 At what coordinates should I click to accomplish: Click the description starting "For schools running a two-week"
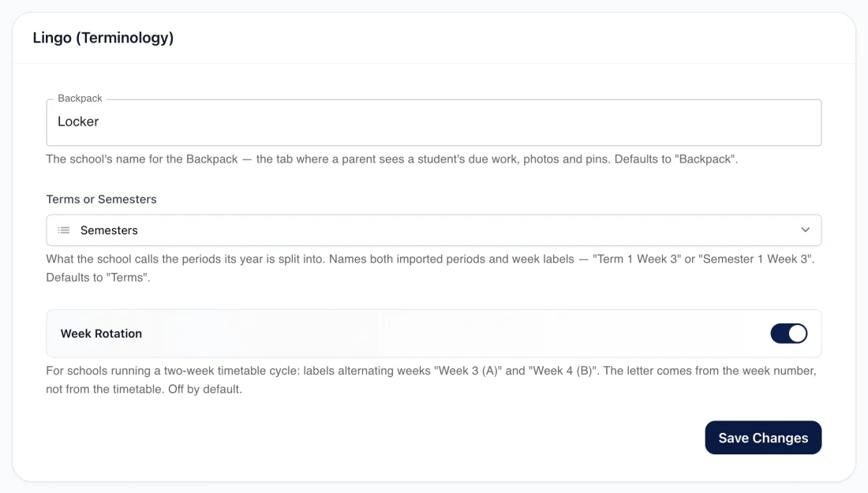click(x=431, y=380)
